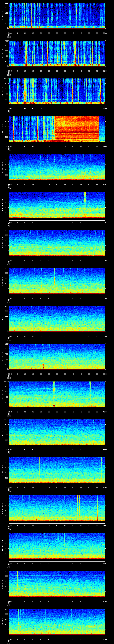This screenshot has width=114, height=644.
Task: Click the 21:40:00 start time label
Action: 9,450
